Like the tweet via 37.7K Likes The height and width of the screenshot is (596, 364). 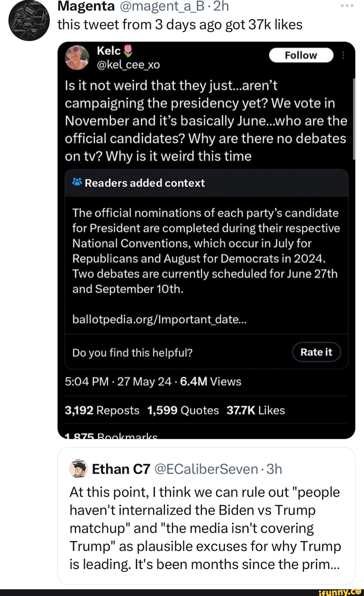(x=256, y=410)
